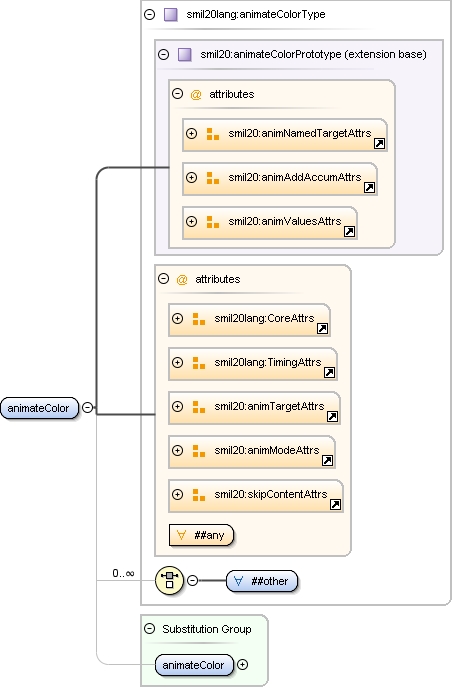Click the arrow icon on smil20lang:TimingAttrs
Viewport: 453px width, 688px height.
pos(329,373)
